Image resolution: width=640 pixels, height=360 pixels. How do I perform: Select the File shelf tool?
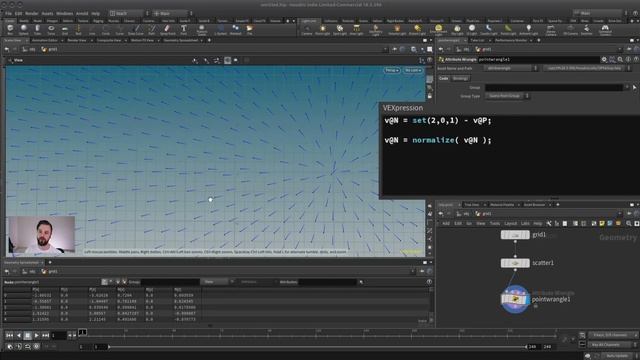pyautogui.click(x=249, y=29)
